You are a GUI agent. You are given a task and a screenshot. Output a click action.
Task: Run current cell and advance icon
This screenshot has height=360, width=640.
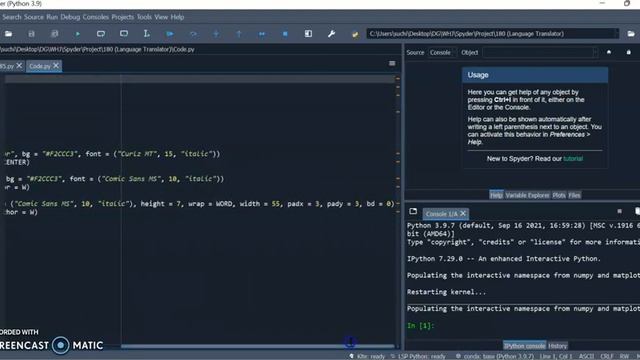124,34
